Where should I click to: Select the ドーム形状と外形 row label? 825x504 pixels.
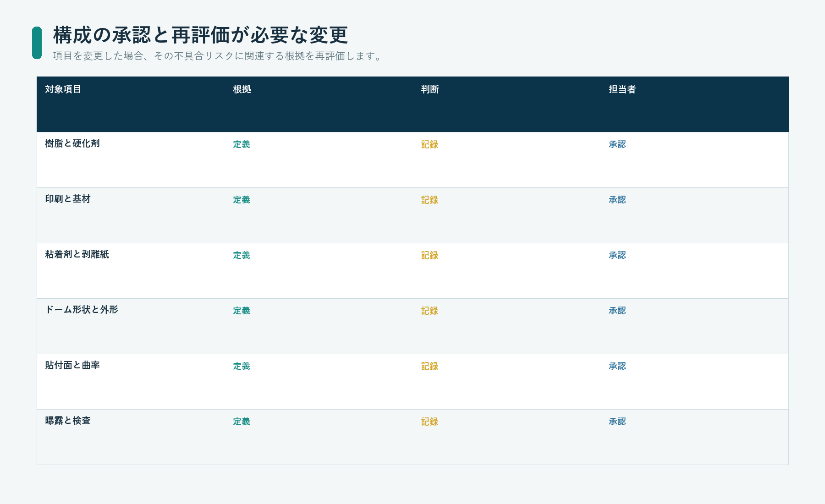point(82,310)
